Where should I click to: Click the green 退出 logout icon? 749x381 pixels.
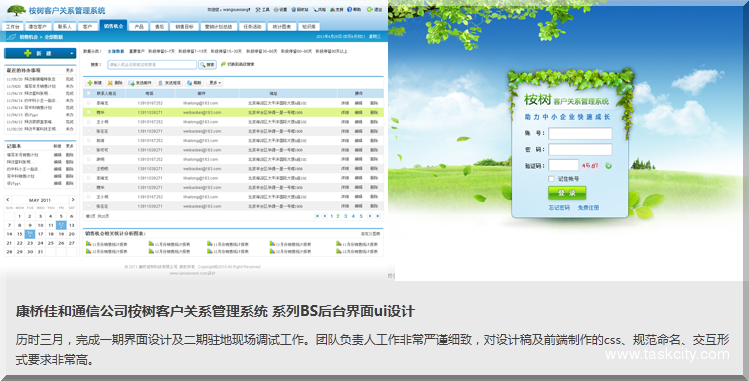tap(369, 10)
